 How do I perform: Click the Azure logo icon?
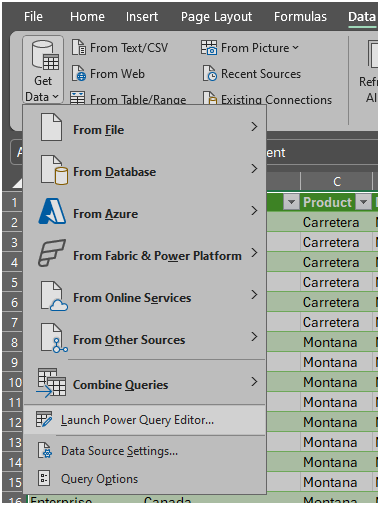click(52, 211)
